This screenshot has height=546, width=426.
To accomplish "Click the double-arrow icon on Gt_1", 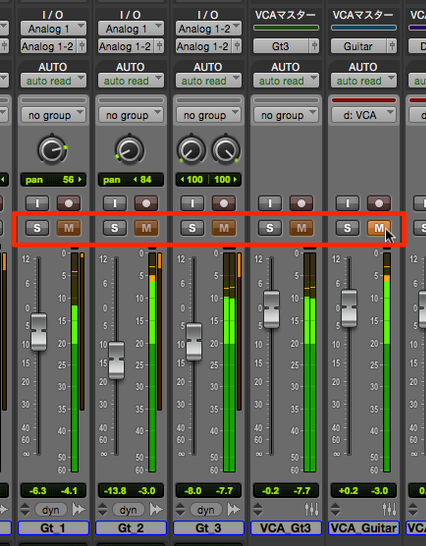I will click(x=79, y=510).
